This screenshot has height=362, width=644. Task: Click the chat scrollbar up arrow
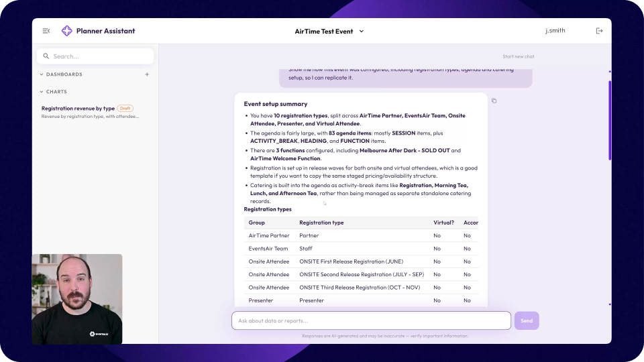(x=610, y=72)
